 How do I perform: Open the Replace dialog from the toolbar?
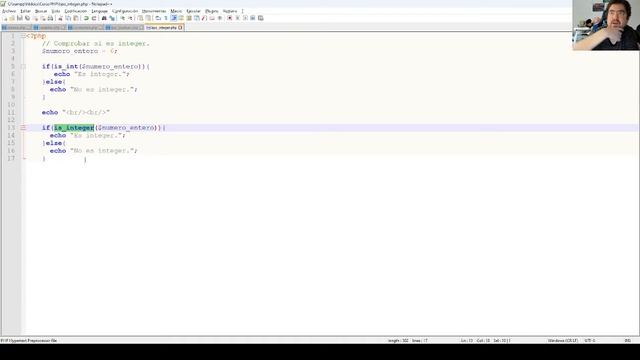112,18
